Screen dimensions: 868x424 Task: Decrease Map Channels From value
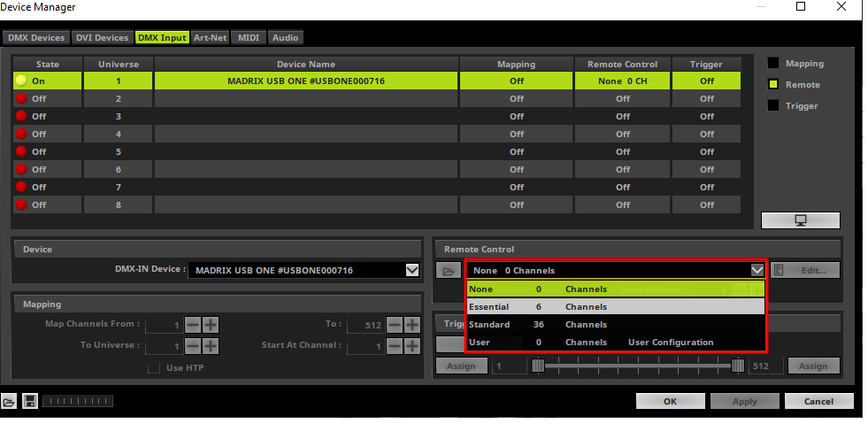coord(193,325)
